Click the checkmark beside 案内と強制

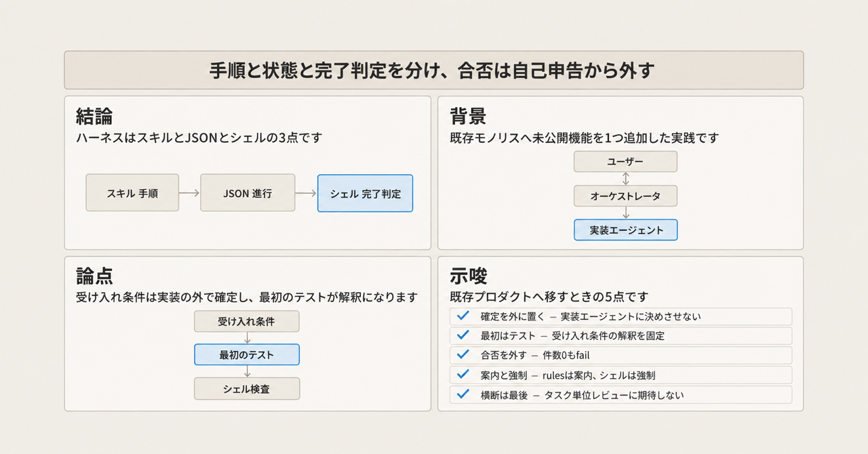(464, 374)
